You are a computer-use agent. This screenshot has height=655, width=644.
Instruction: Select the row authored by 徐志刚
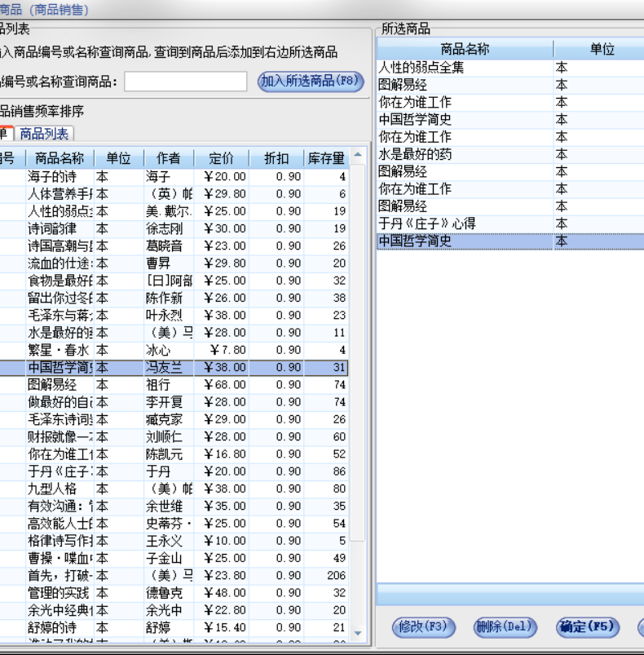pyautogui.click(x=174, y=228)
